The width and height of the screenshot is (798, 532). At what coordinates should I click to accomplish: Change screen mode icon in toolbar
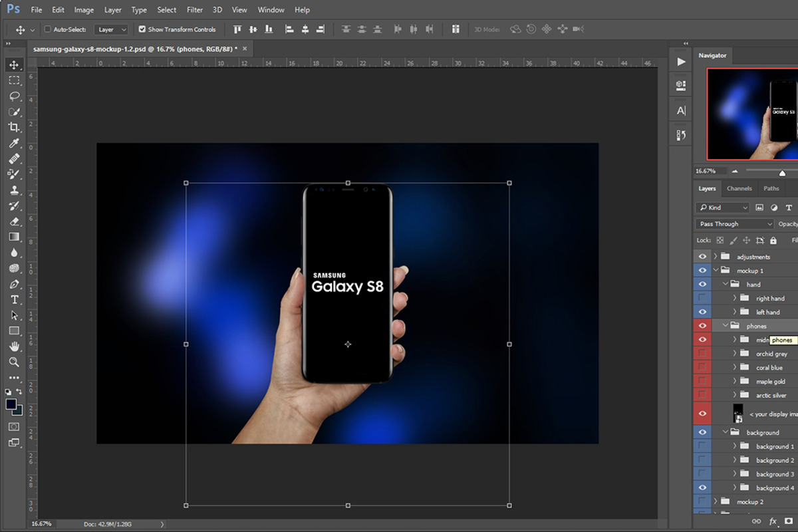[14, 442]
